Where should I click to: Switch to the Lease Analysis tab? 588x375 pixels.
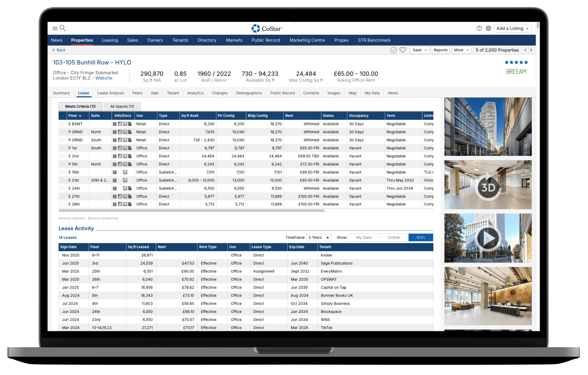[x=110, y=93]
